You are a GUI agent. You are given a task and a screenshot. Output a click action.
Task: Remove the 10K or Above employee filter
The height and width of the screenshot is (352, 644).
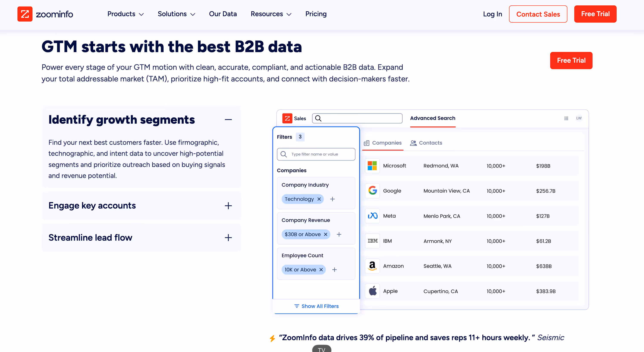click(x=321, y=270)
